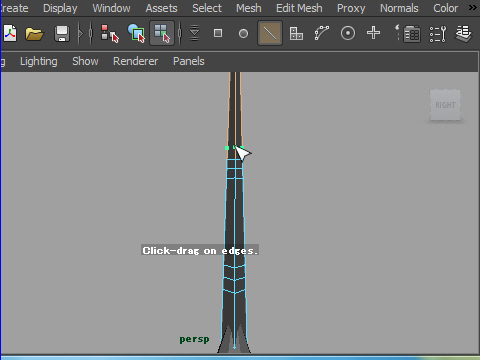Toggle the handles selection mask plus icon
Viewport: 480px width, 360px height.
click(373, 33)
